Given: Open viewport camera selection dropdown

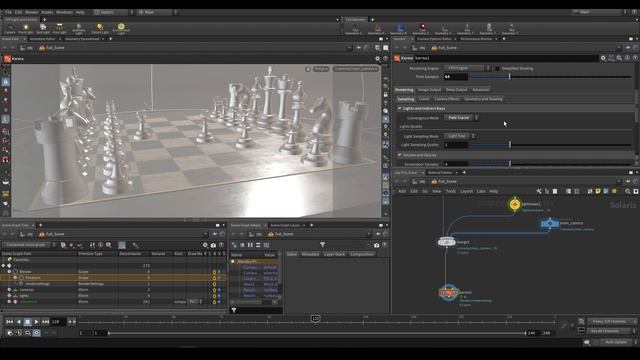Looking at the screenshot, I should (x=356, y=69).
